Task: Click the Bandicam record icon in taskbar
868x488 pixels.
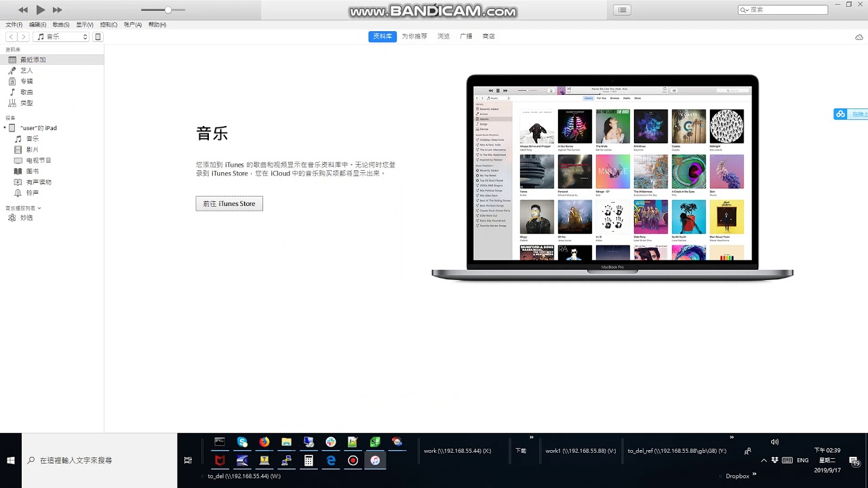Action: tap(353, 460)
